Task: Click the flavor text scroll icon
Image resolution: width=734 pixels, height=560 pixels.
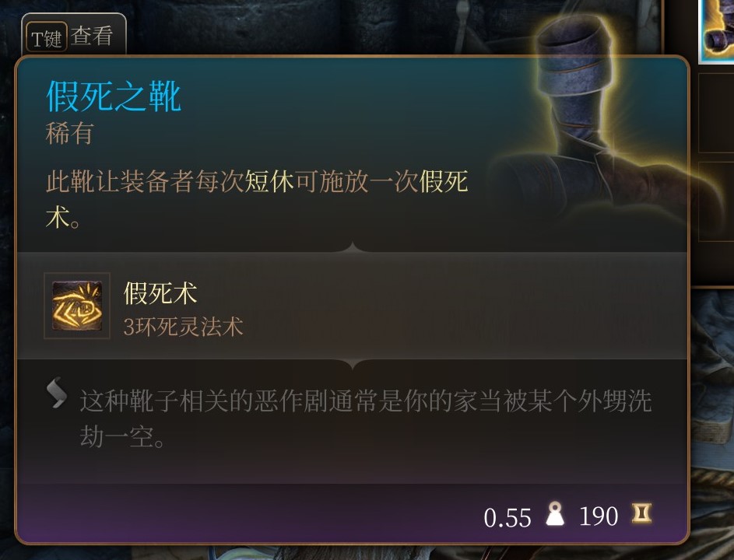Action: [57, 393]
